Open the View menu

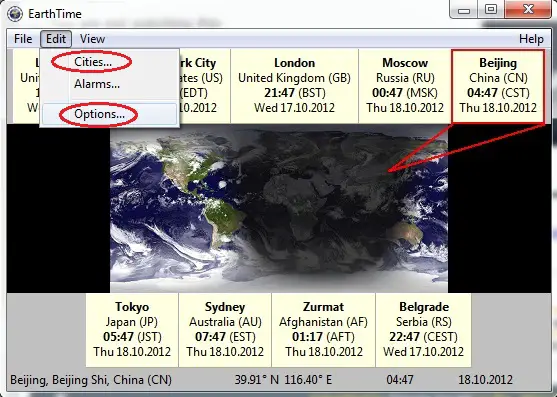point(92,39)
